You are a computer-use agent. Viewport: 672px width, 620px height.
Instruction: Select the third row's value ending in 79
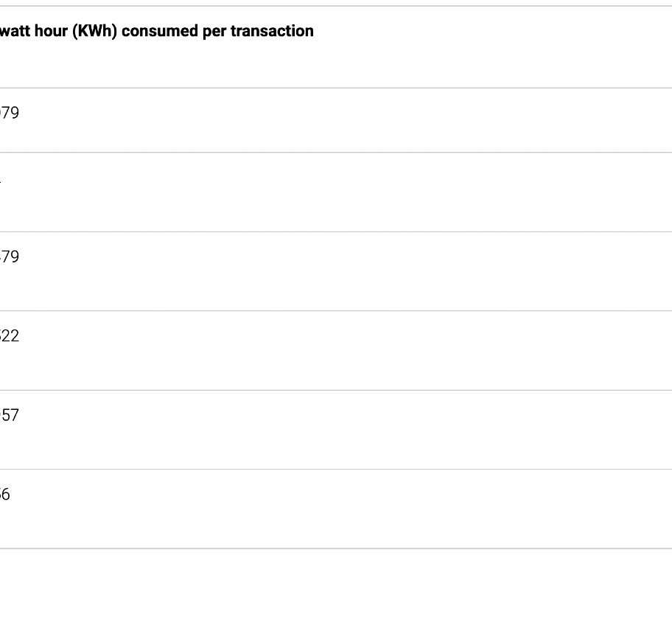click(x=10, y=257)
